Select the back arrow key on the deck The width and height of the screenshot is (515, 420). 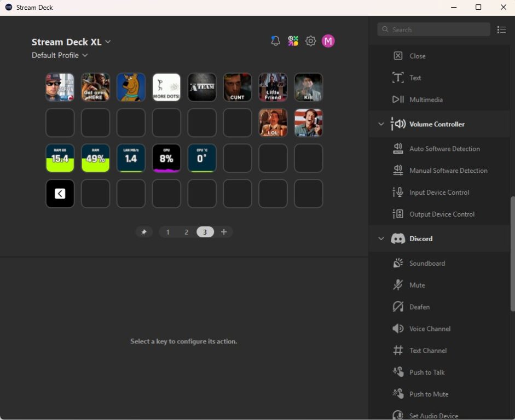pos(60,194)
